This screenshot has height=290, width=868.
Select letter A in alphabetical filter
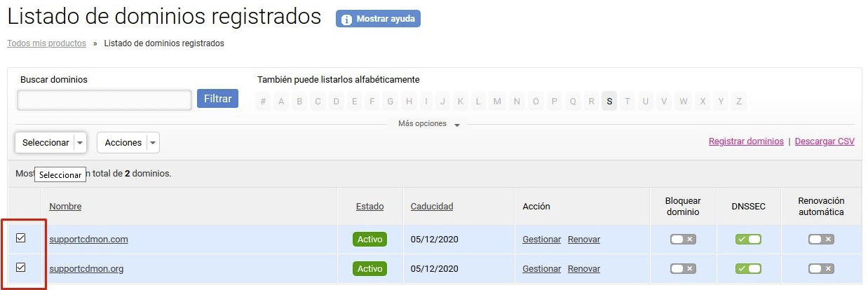coord(281,102)
